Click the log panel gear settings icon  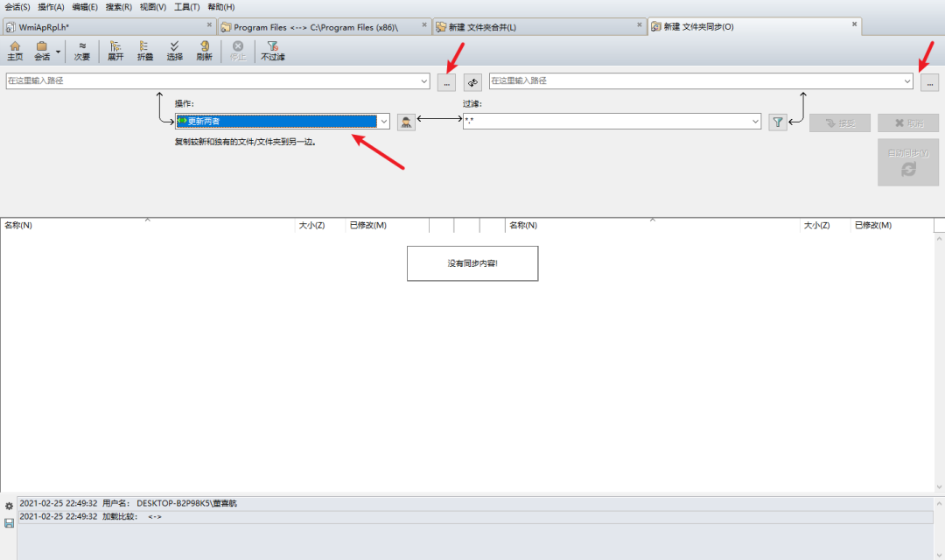coord(9,507)
